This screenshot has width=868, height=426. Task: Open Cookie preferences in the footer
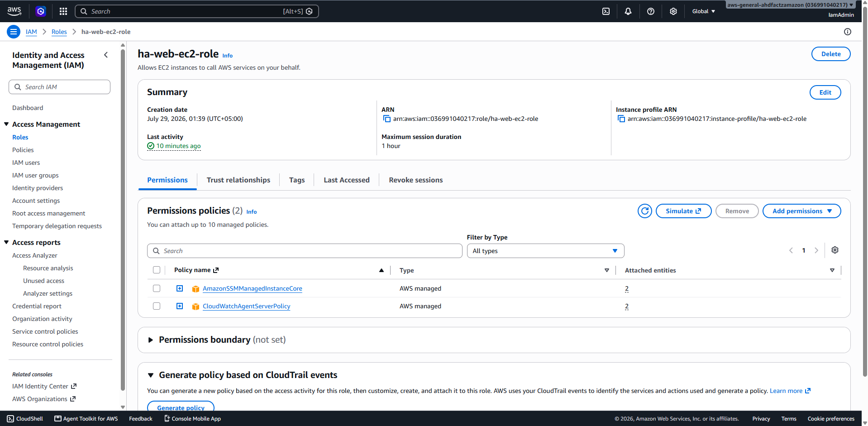(x=831, y=419)
